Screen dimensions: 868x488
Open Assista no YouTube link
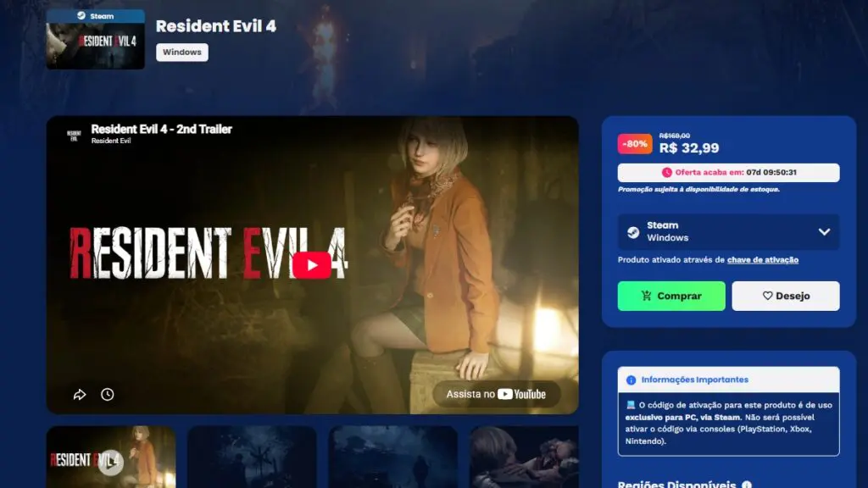pyautogui.click(x=496, y=394)
